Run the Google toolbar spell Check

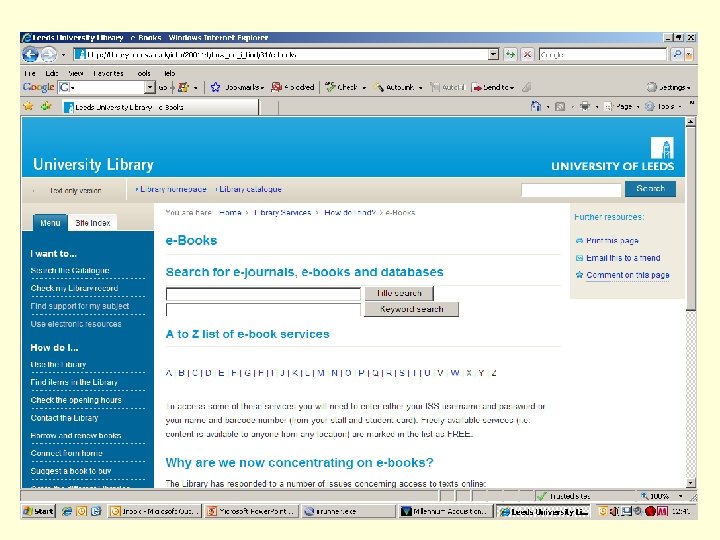click(x=344, y=87)
